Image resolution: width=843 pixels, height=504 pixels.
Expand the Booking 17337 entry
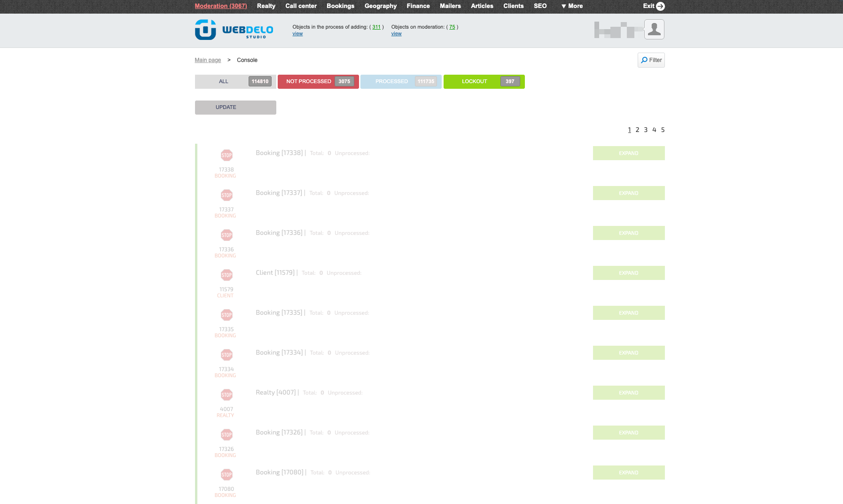pos(628,193)
